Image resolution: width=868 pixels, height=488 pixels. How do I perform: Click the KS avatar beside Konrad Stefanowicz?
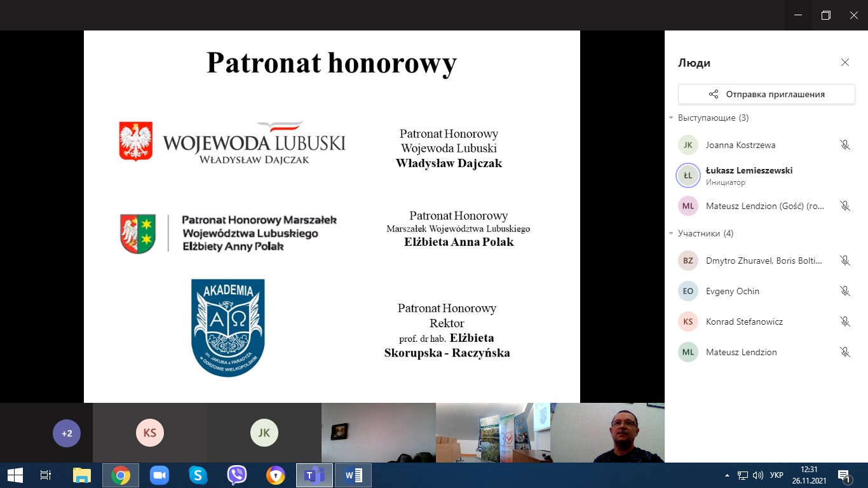pyautogui.click(x=688, y=322)
